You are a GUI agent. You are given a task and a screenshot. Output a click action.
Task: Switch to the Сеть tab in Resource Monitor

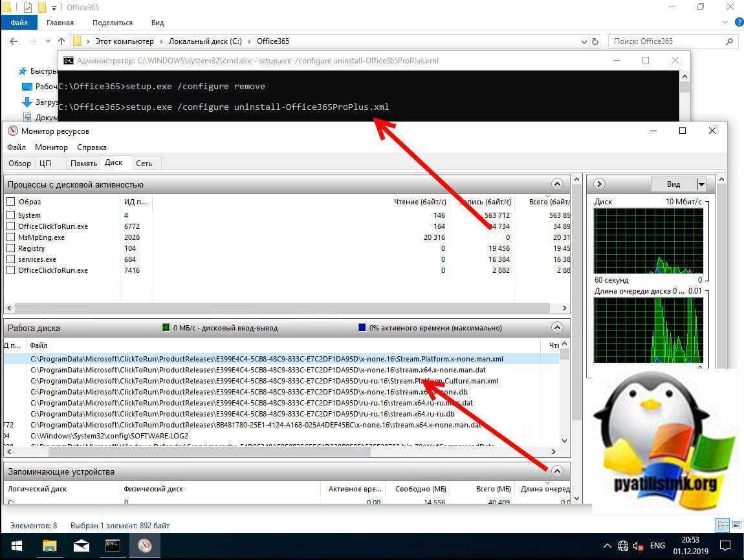[144, 163]
